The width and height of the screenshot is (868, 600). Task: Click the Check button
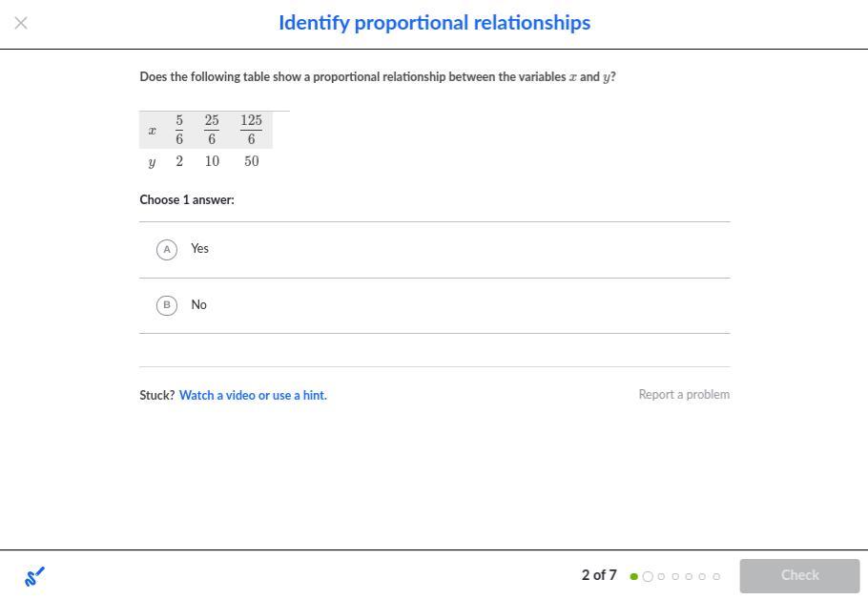(799, 575)
